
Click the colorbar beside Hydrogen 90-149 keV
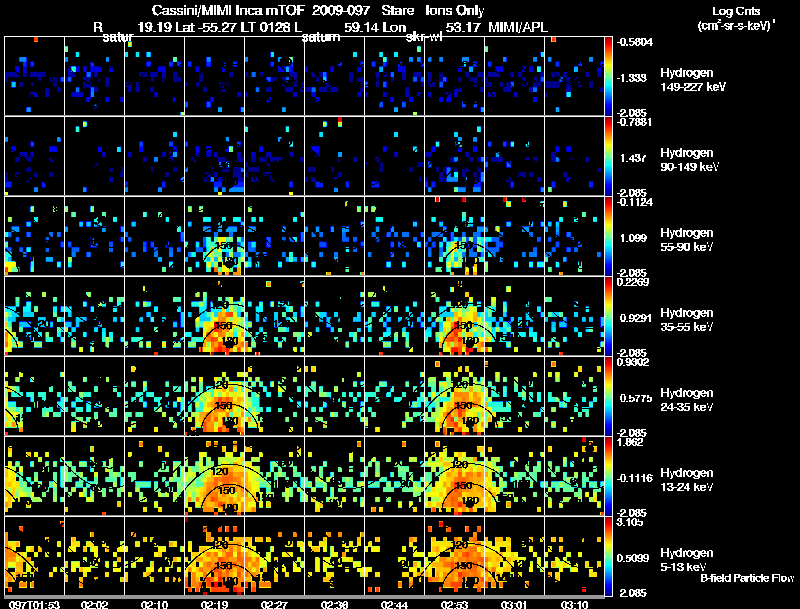click(608, 156)
